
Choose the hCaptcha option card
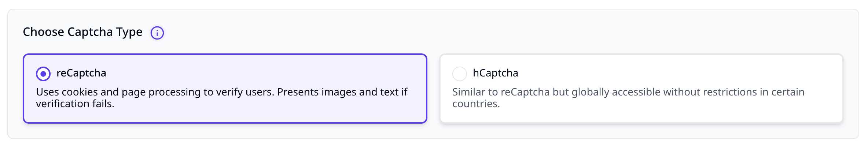point(641,89)
